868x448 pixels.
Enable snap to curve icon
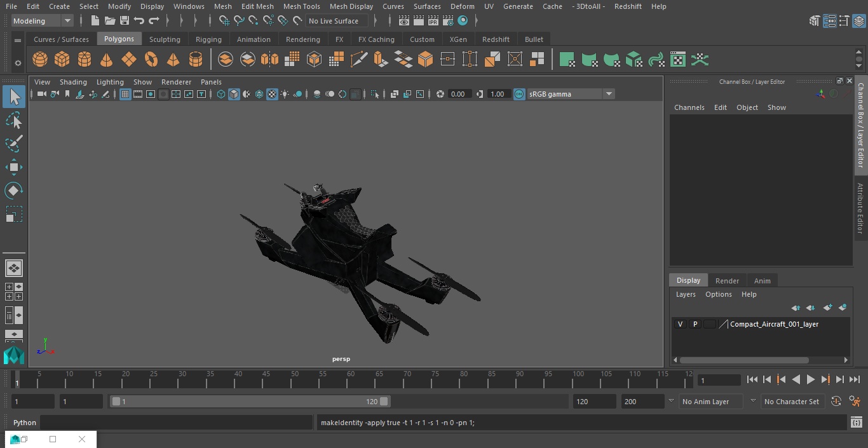pyautogui.click(x=239, y=21)
